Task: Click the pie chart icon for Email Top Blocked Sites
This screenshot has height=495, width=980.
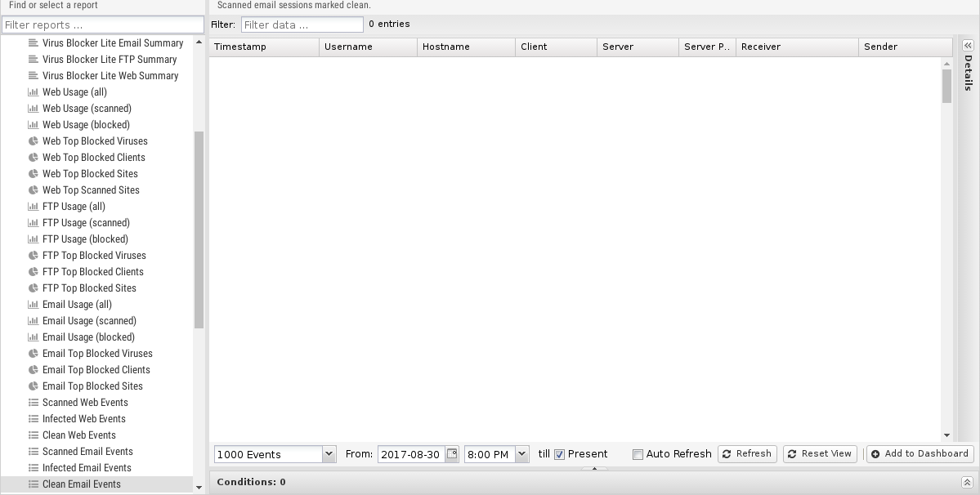Action: tap(34, 386)
